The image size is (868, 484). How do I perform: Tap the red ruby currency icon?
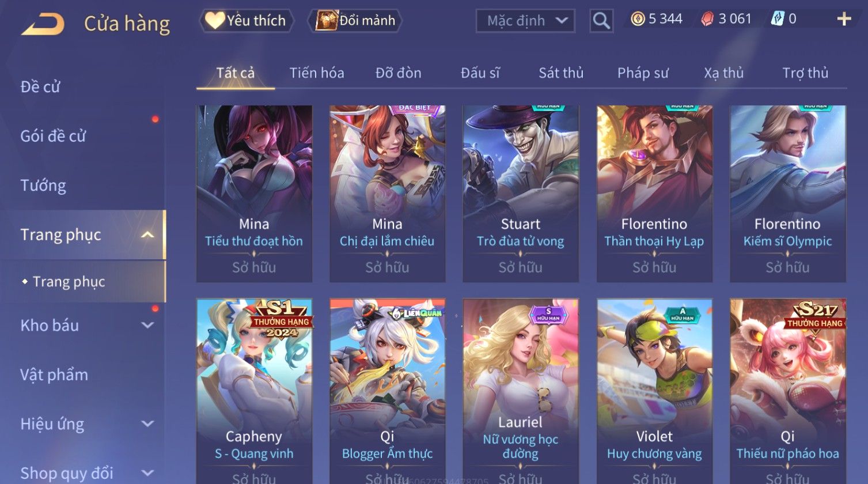tap(707, 19)
